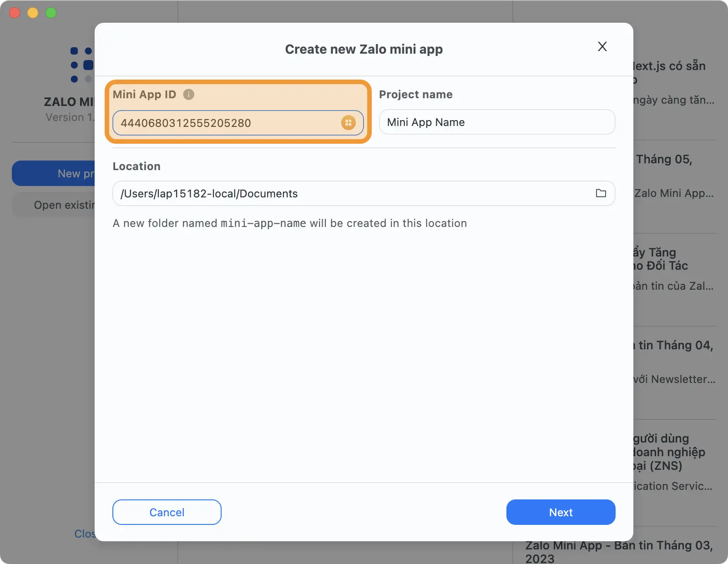Open the Zalo Mini App Bản tin Tháng 03, 2023 article
The width and height of the screenshot is (728, 564).
click(620, 545)
